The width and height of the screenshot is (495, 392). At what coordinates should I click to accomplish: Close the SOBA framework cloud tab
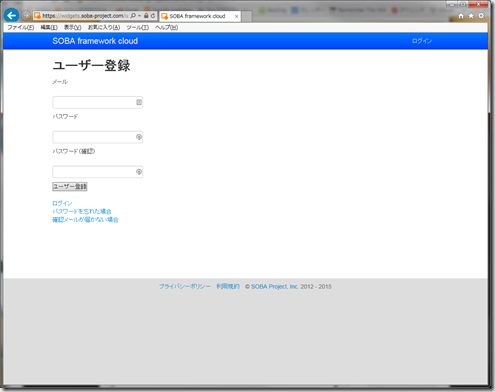pyautogui.click(x=236, y=16)
